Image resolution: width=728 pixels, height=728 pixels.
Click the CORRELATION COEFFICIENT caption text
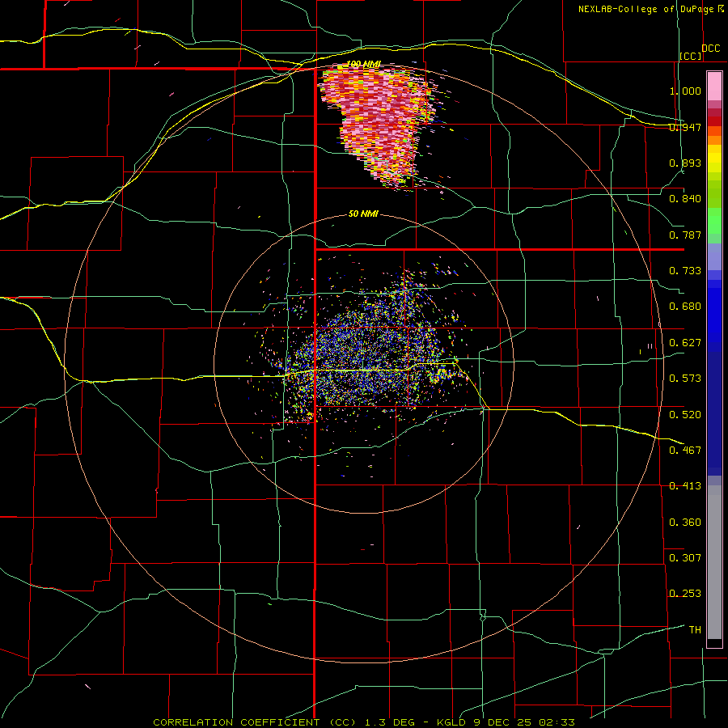click(x=236, y=722)
